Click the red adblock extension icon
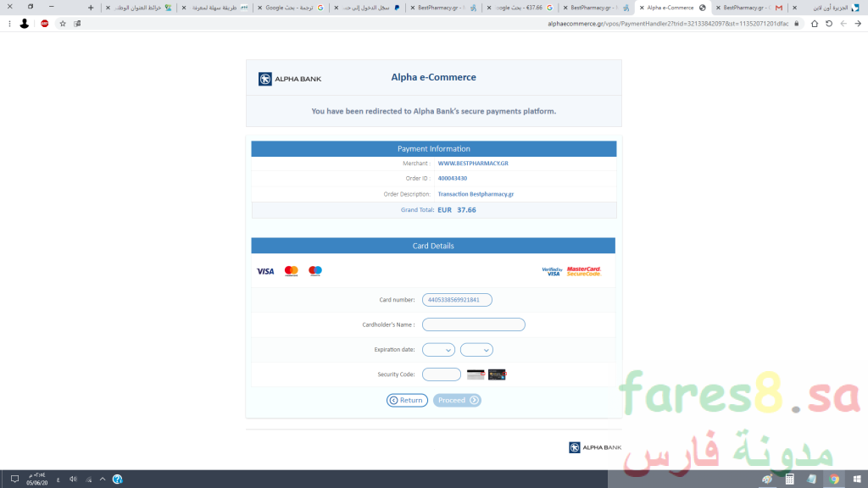This screenshot has width=868, height=488. 45,24
